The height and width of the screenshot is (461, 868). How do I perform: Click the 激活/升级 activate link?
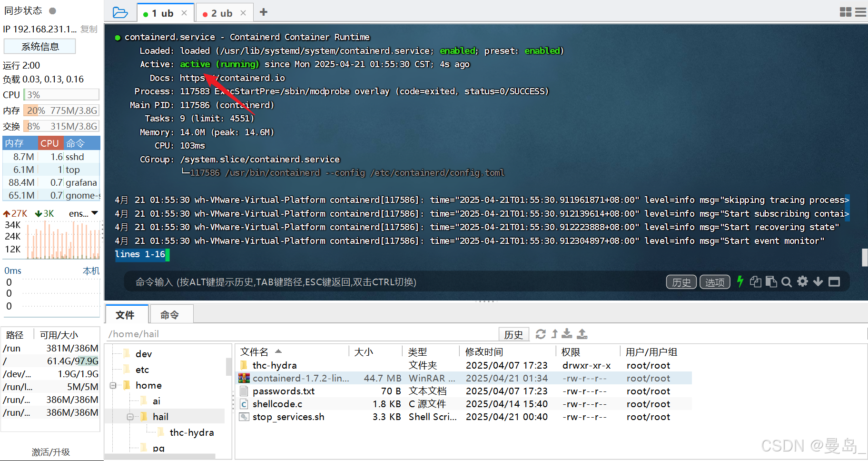click(50, 452)
